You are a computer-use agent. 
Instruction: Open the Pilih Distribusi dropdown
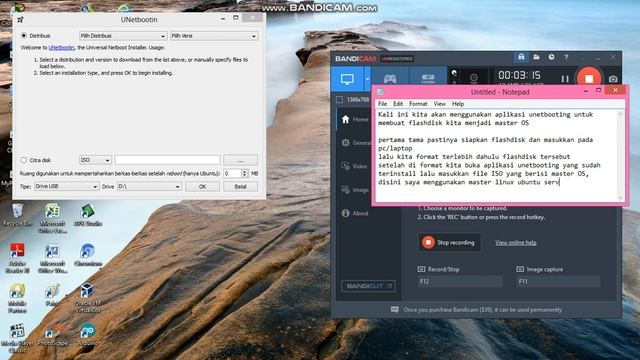(x=123, y=36)
